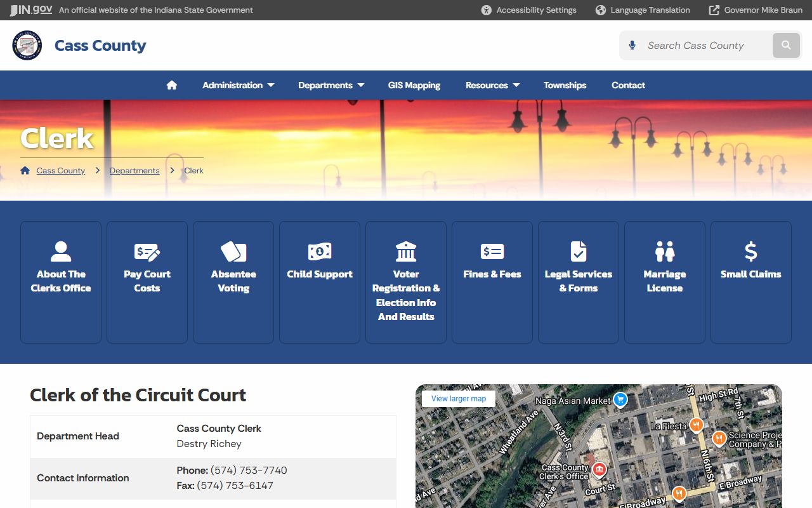This screenshot has height=508, width=812.
Task: Click the fax number (574) 753-6147
Action: tap(235, 486)
